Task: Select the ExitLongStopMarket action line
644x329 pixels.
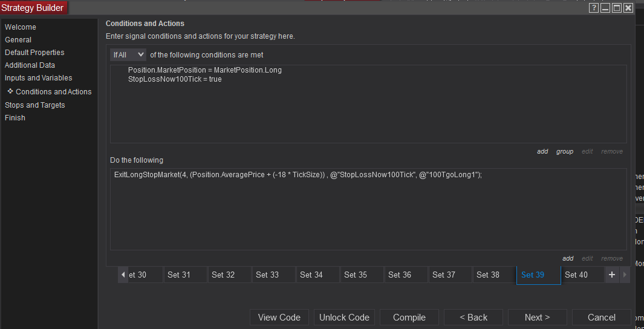Action: click(298, 175)
